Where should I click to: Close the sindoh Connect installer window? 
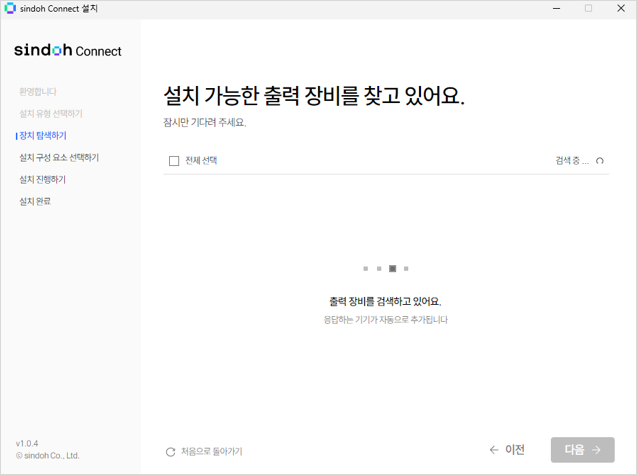tap(621, 9)
